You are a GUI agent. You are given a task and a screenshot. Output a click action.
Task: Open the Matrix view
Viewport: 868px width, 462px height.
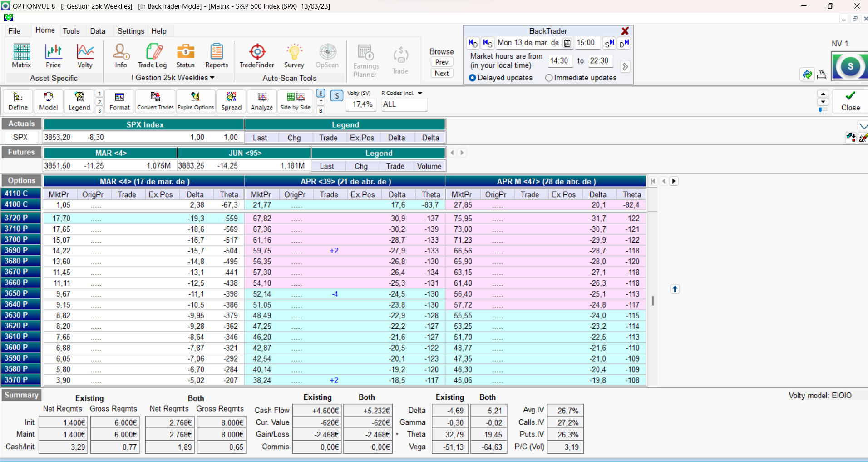click(x=21, y=56)
